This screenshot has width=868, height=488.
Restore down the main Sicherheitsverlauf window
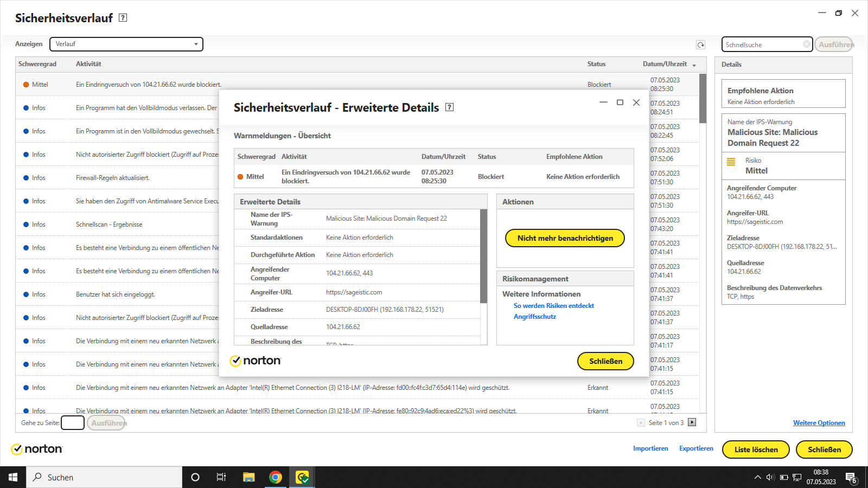click(839, 13)
